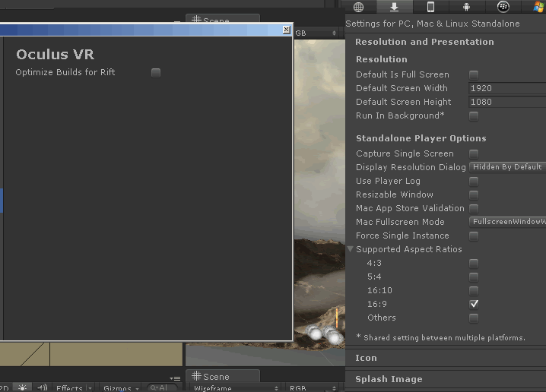The height and width of the screenshot is (392, 546).
Task: Open Mac Fullscreen Mode dropdown
Action: tap(507, 222)
